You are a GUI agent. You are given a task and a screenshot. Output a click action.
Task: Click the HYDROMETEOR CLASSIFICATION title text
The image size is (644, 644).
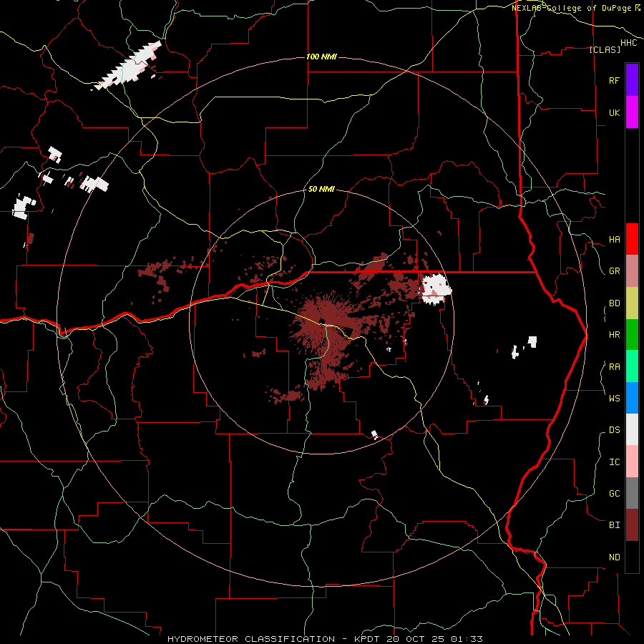251,639
